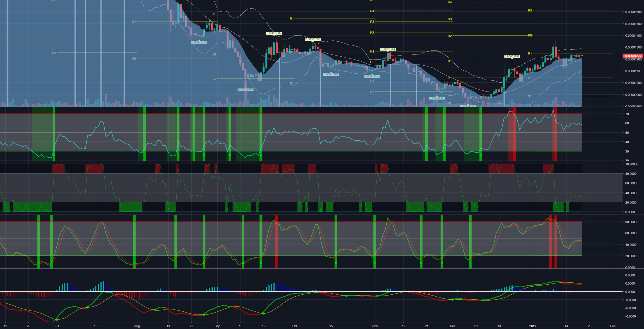Click the 0.00001600 price axis label

click(x=633, y=12)
